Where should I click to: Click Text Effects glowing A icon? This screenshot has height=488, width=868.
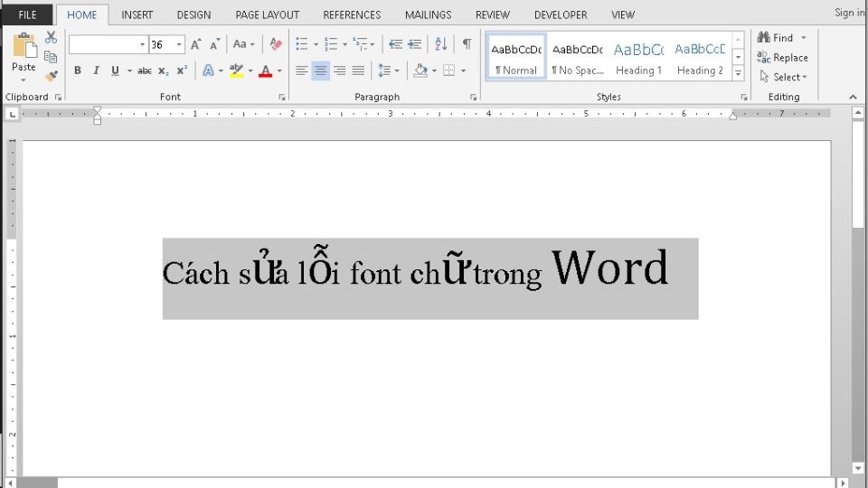pyautogui.click(x=208, y=70)
